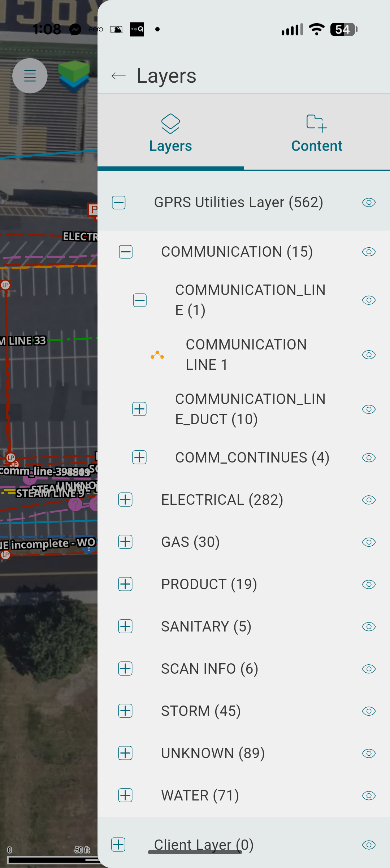Image resolution: width=390 pixels, height=868 pixels.
Task: Tap the green layered cube logo
Action: coord(74,76)
